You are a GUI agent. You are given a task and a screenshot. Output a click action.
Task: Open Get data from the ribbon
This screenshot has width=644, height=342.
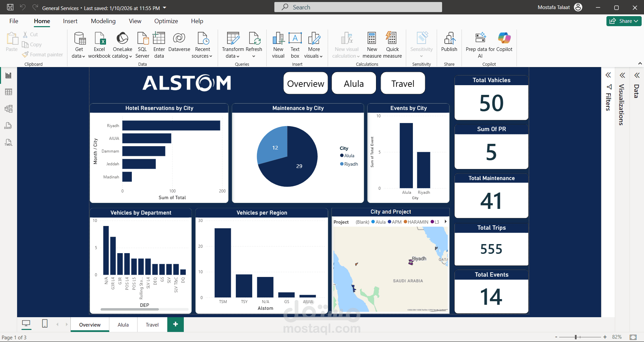(79, 45)
